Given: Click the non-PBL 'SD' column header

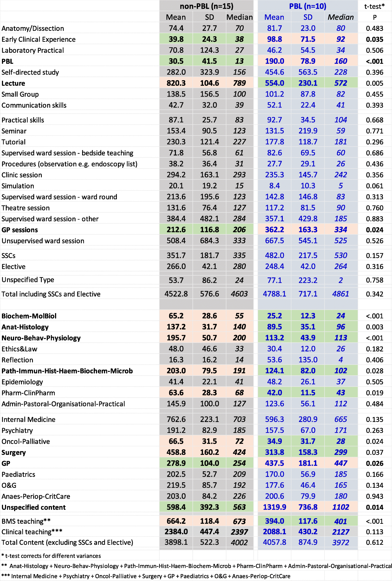Looking at the screenshot, I should (x=209, y=17).
